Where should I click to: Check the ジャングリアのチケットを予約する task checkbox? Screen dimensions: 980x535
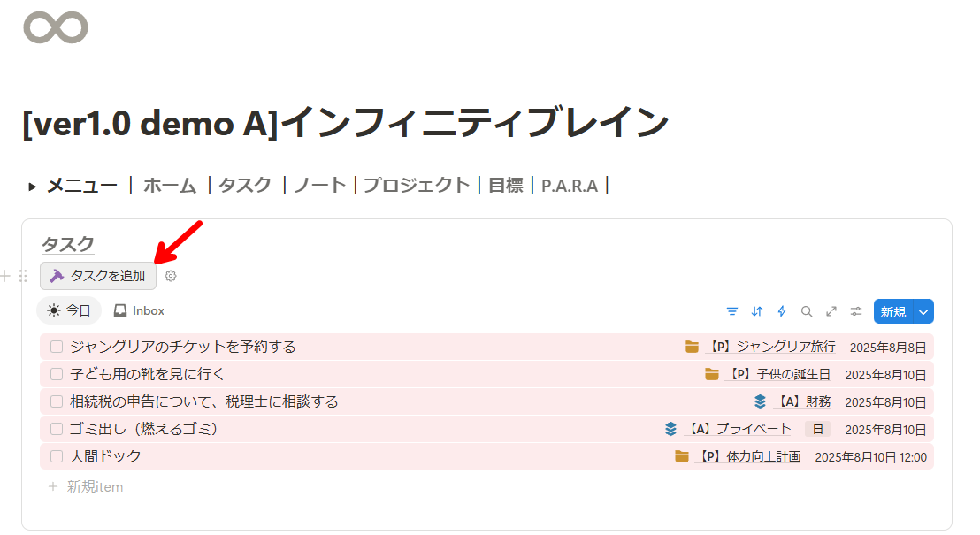(57, 347)
